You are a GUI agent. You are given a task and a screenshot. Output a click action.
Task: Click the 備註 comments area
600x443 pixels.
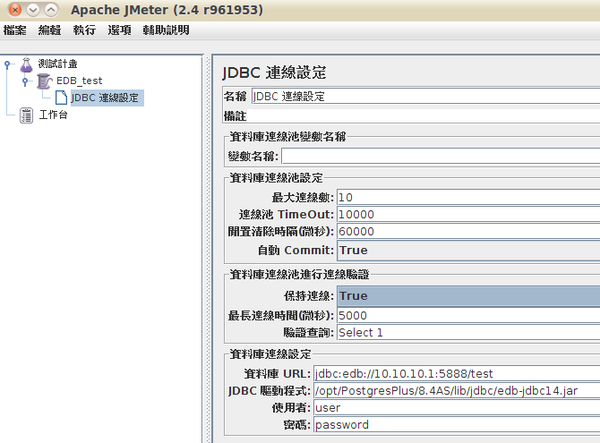tap(424, 116)
